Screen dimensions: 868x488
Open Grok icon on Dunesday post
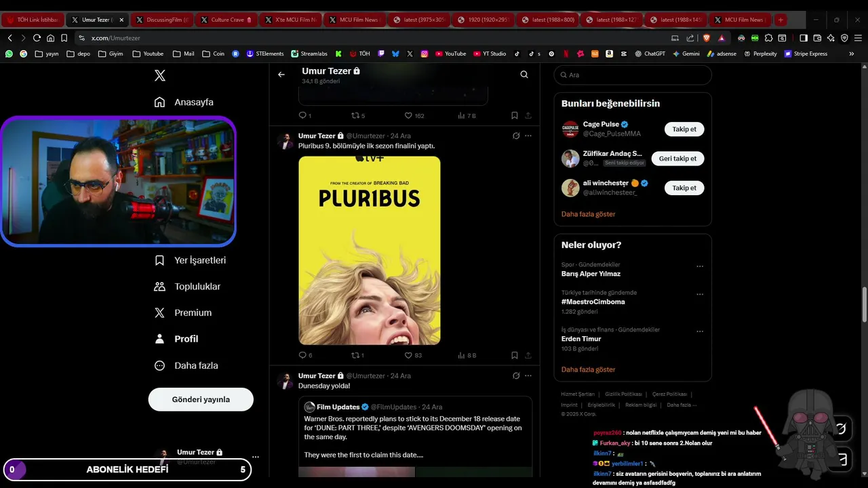(516, 375)
